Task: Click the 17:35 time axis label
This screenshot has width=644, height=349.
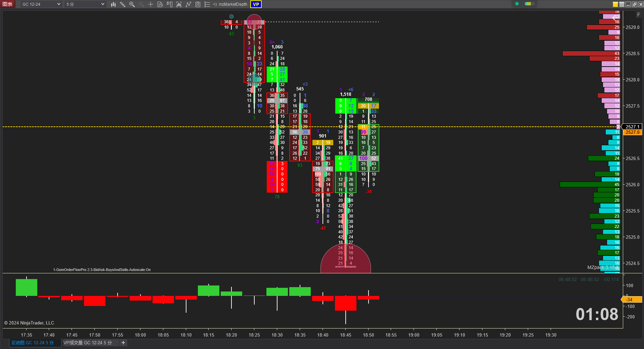Action: click(27, 335)
